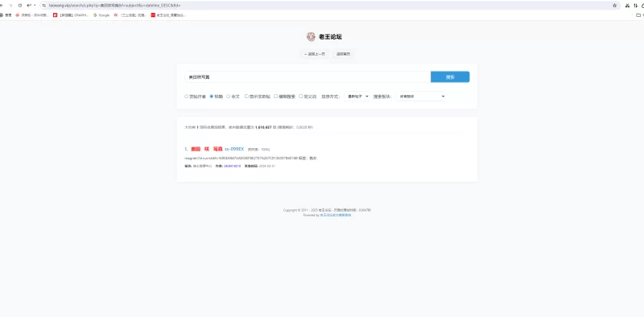Open the Google bookmark
The image size is (644, 317).
[x=101, y=15]
